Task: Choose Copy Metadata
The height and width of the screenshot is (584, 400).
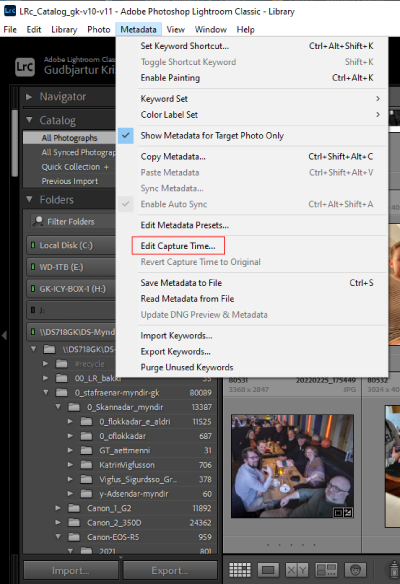Action: 252,156
